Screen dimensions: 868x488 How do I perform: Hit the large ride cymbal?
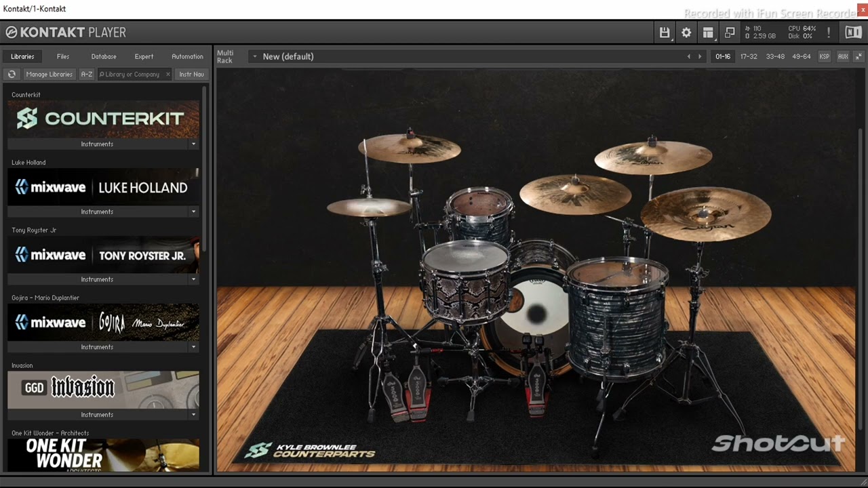point(705,213)
